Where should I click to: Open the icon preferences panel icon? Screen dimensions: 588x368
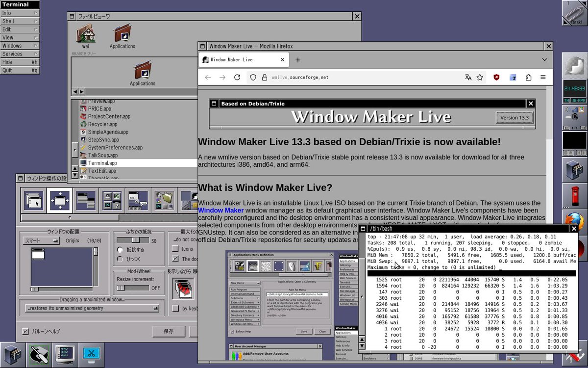pos(111,200)
